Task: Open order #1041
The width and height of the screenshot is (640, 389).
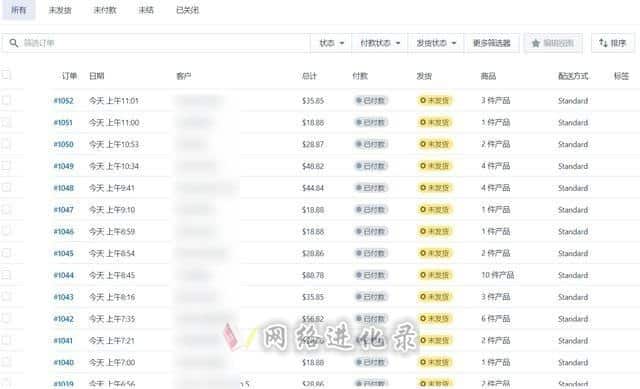Action: click(x=63, y=341)
